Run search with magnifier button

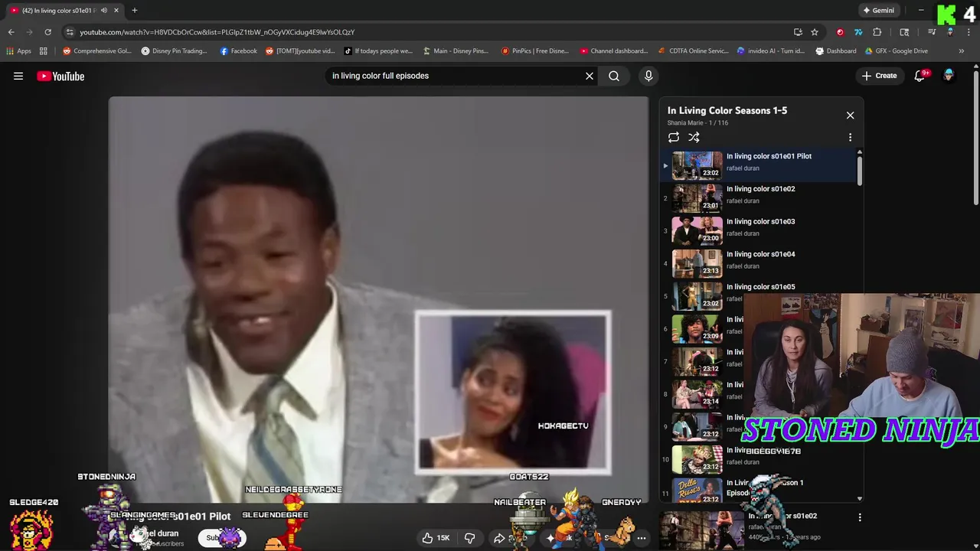pos(614,76)
